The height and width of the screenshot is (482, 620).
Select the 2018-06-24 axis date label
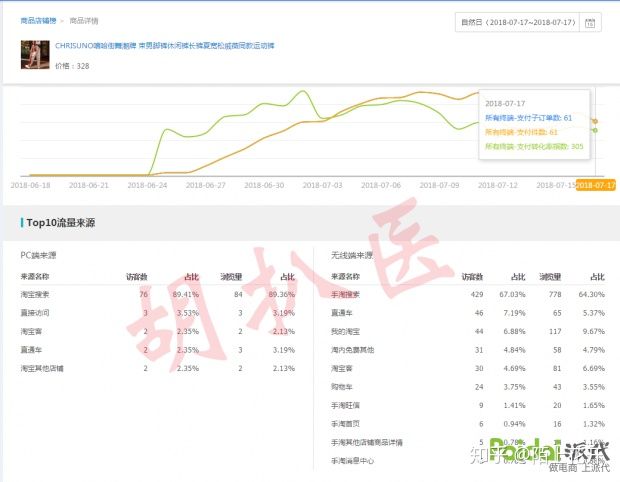147,185
